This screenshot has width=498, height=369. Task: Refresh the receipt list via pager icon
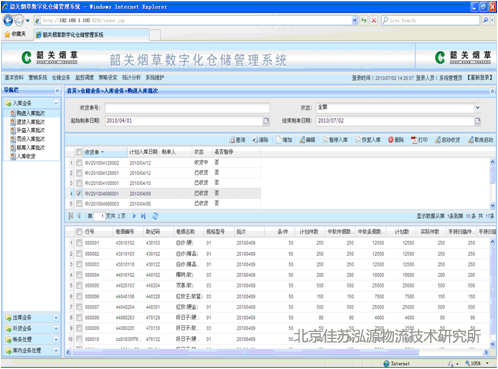pyautogui.click(x=155, y=216)
